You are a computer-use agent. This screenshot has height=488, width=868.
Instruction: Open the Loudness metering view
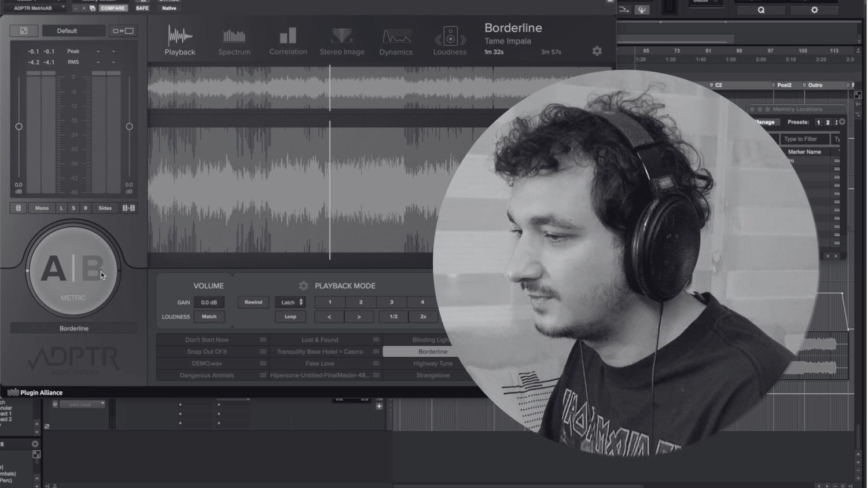pos(450,42)
